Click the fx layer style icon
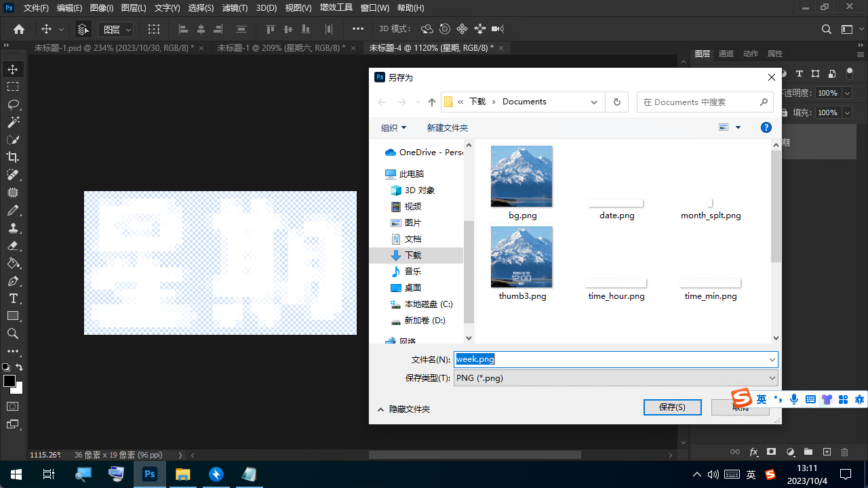 point(753,452)
